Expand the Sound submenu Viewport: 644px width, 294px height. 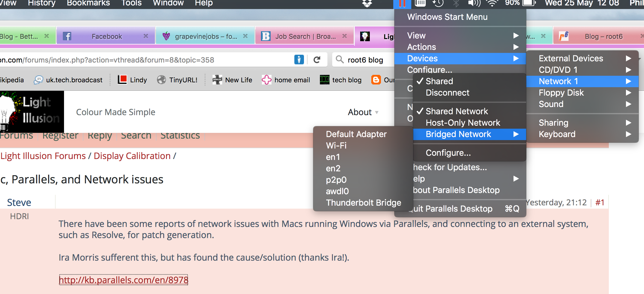pos(582,104)
